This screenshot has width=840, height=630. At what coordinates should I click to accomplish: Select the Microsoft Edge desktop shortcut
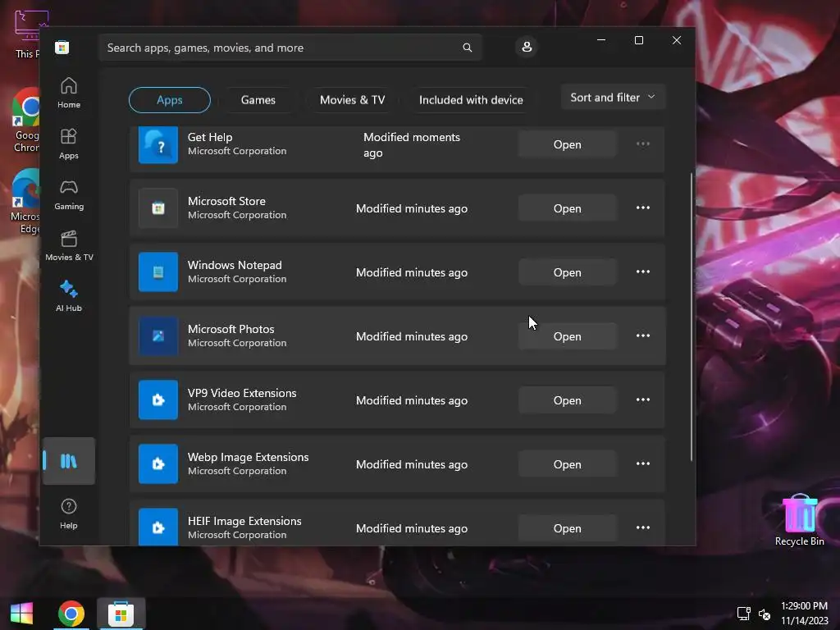pyautogui.click(x=25, y=202)
